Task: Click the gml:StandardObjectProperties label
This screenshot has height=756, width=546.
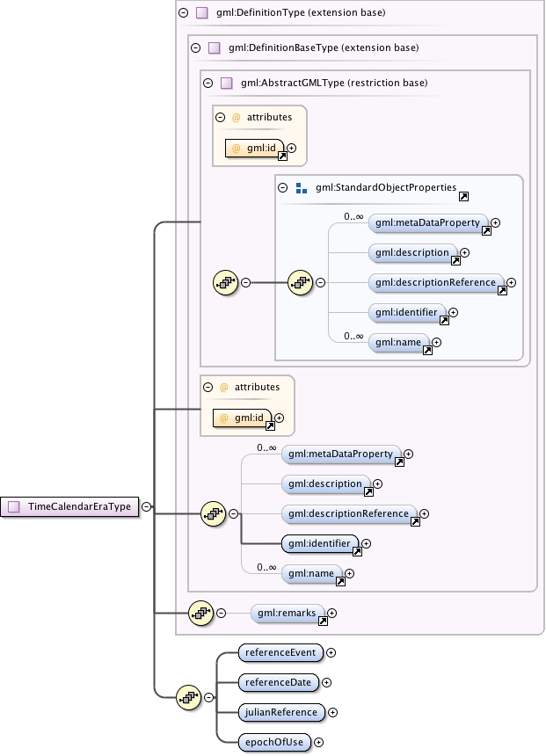Action: tap(386, 187)
